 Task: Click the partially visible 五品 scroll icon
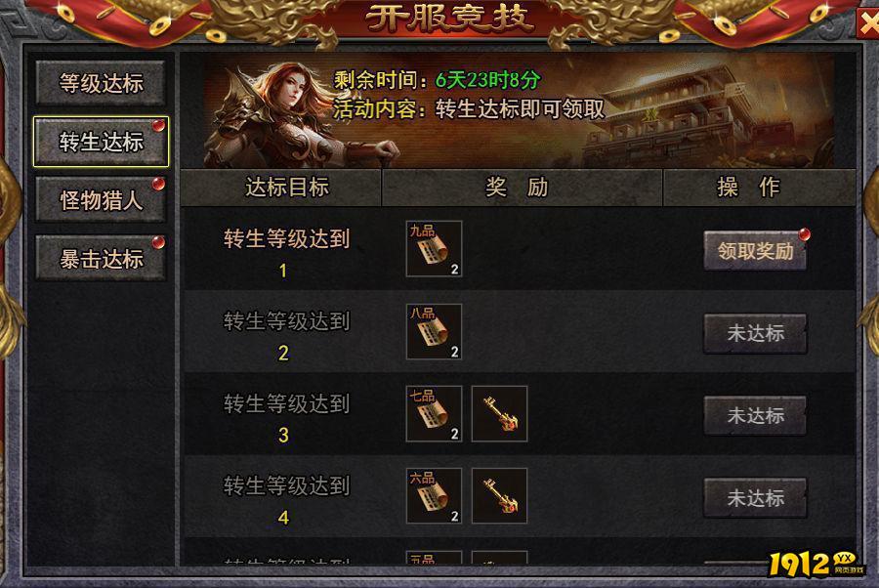[434, 557]
